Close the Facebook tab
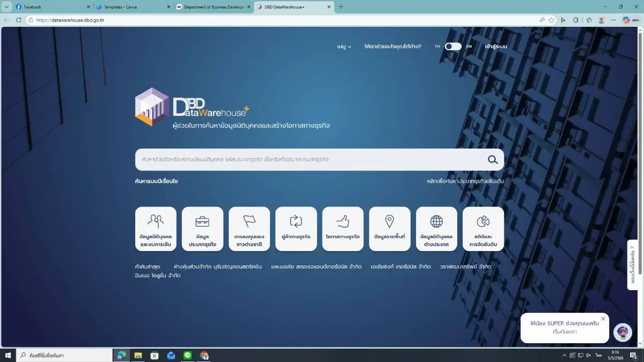This screenshot has height=362, width=644. [x=87, y=7]
